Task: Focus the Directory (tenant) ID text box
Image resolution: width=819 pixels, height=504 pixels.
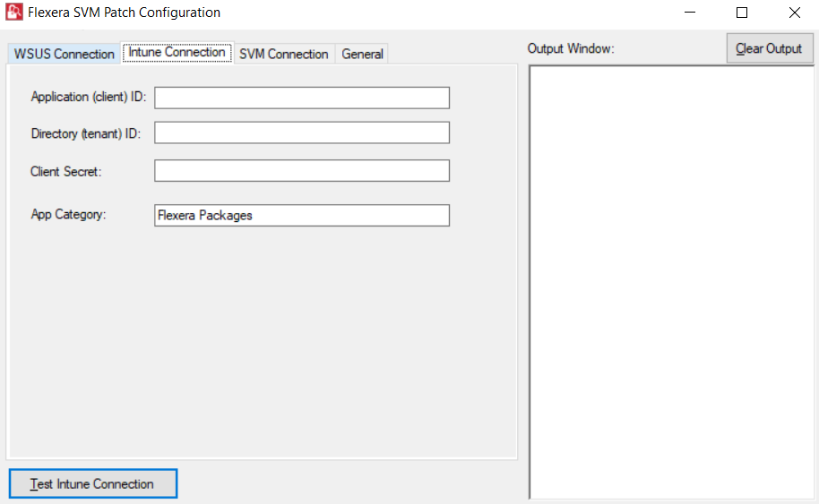Action: (x=301, y=132)
